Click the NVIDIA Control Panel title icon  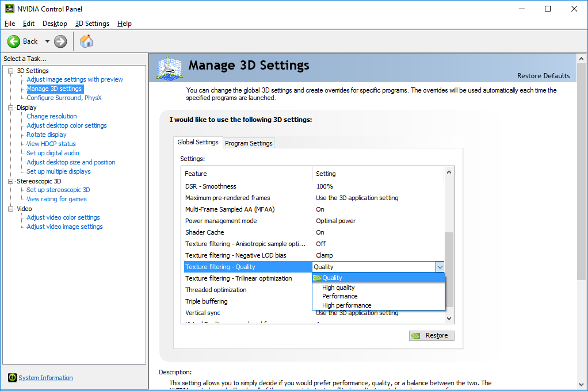(9, 9)
